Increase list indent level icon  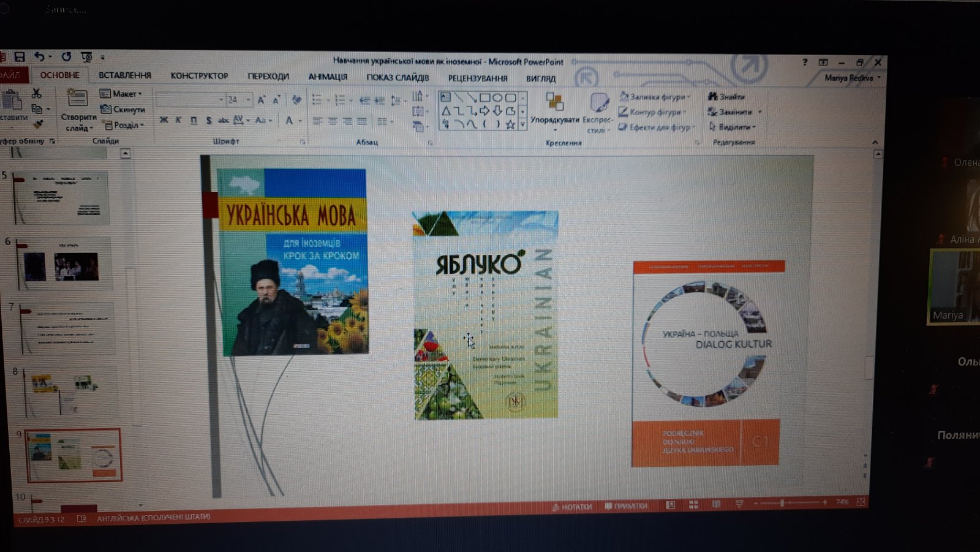pyautogui.click(x=380, y=100)
